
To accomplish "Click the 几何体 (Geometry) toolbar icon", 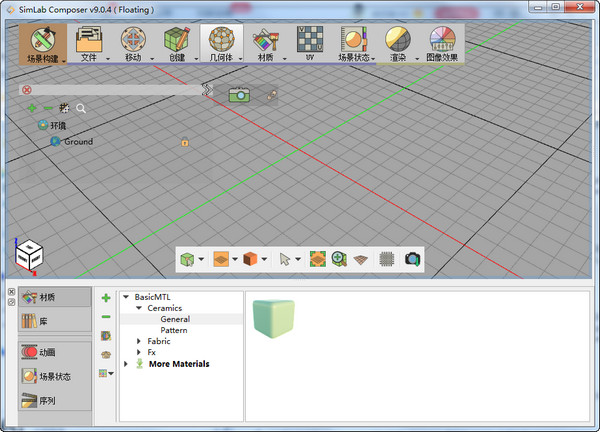I will (221, 42).
